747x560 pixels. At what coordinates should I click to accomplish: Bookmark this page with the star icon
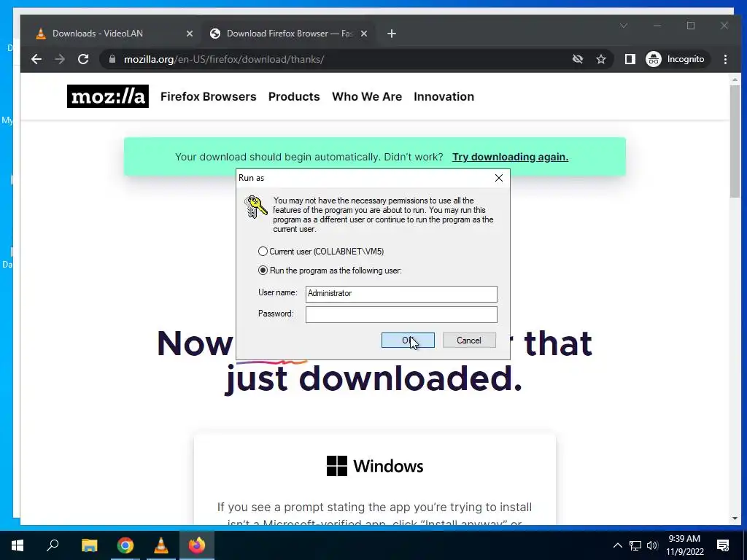601,59
